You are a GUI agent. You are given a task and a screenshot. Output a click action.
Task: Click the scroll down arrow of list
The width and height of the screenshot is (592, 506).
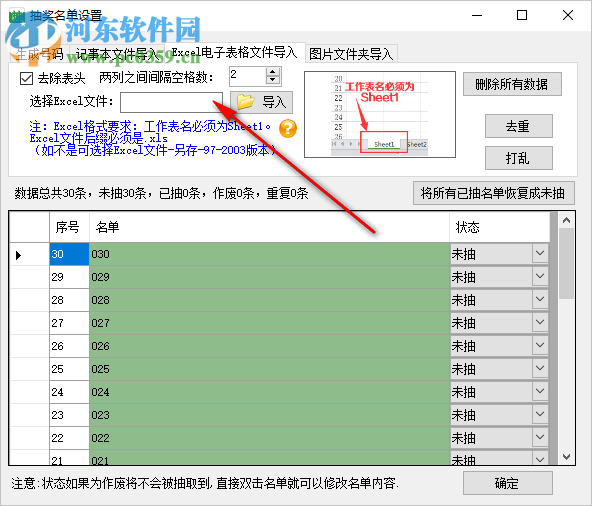coord(566,457)
